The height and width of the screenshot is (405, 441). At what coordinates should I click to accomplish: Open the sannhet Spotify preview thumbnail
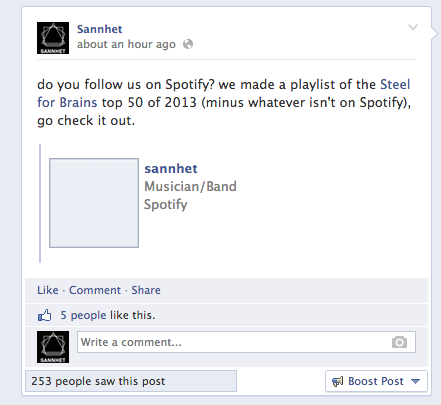(94, 203)
